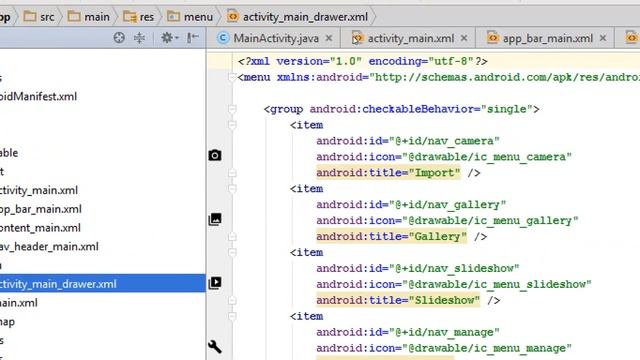The height and width of the screenshot is (360, 640).
Task: Click the src breadcrumb folder
Action: pos(39,17)
